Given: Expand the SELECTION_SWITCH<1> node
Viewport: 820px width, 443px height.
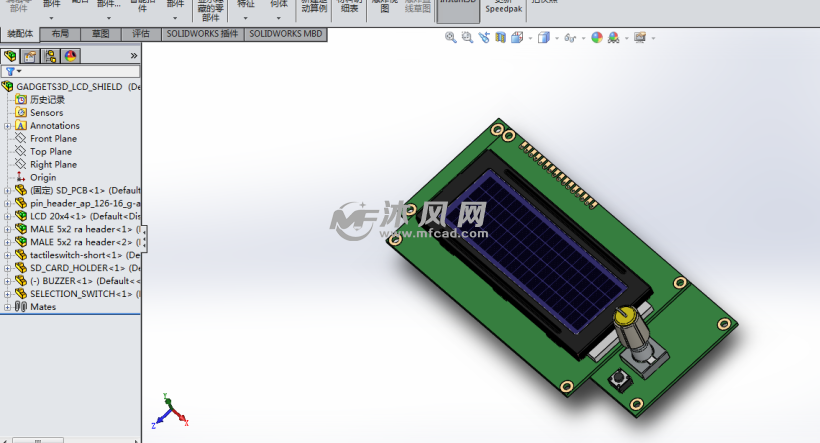Looking at the screenshot, I should pos(7,294).
